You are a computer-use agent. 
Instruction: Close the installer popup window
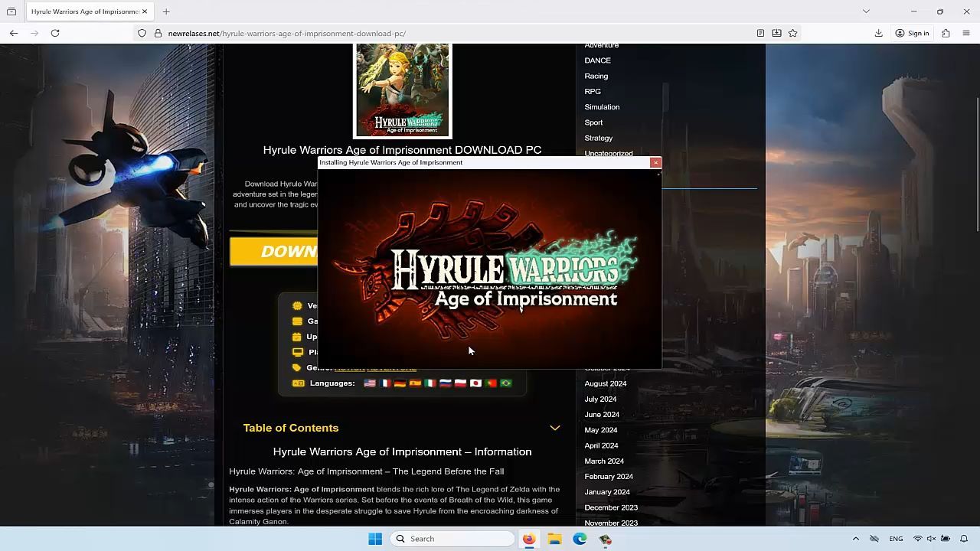pos(655,162)
